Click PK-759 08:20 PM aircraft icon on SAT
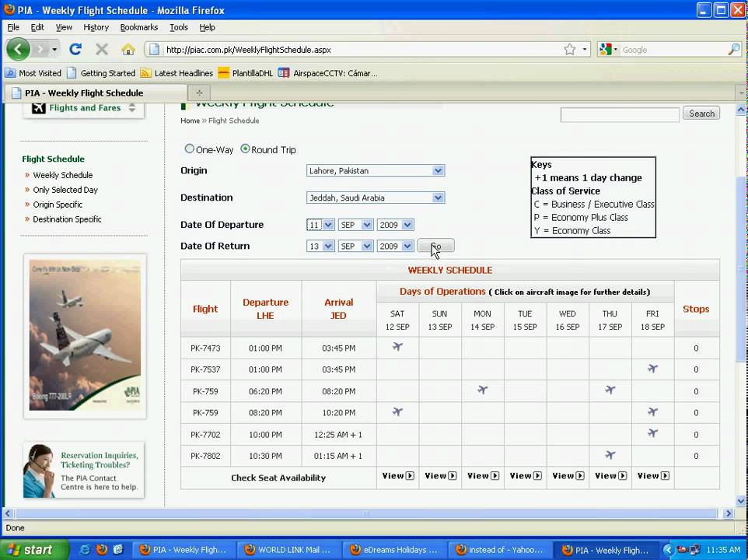Viewport: 748px width, 560px height. pyautogui.click(x=397, y=411)
